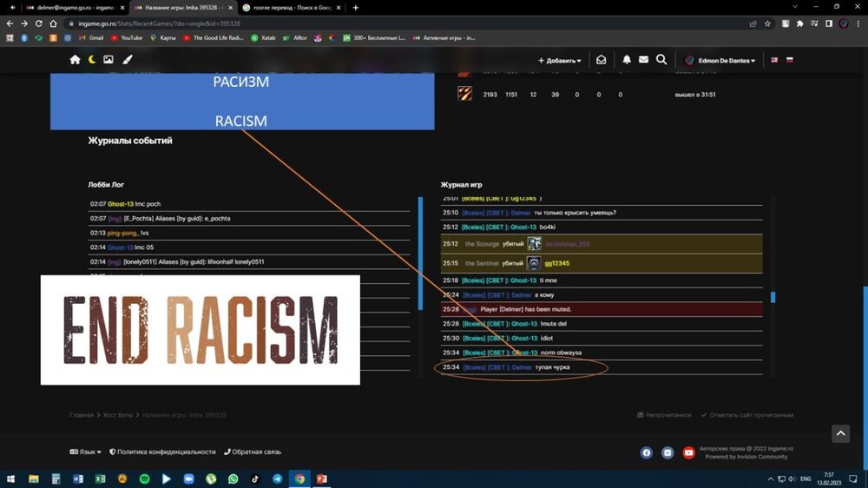Switch to the English flag language
Viewport: 868px width, 488px height.
774,61
